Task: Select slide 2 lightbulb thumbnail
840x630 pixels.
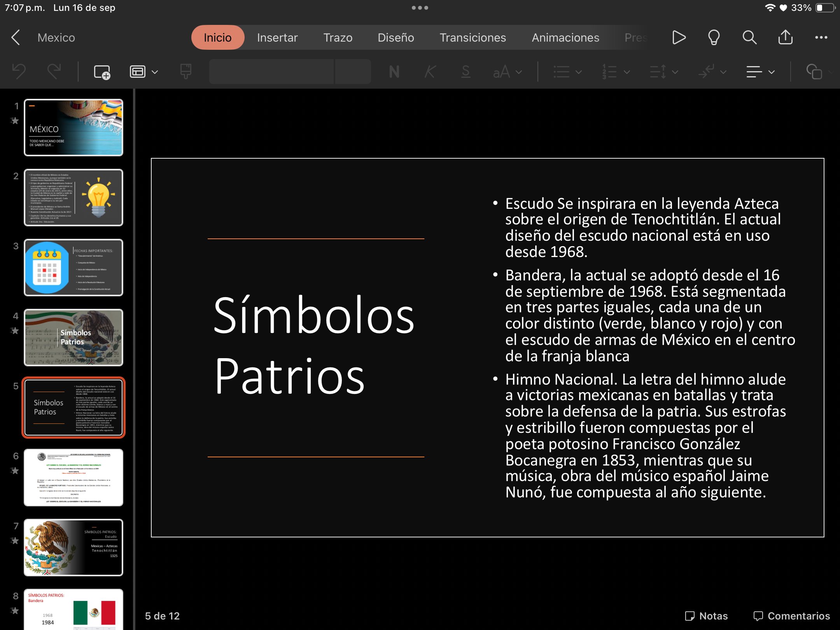Action: [73, 198]
